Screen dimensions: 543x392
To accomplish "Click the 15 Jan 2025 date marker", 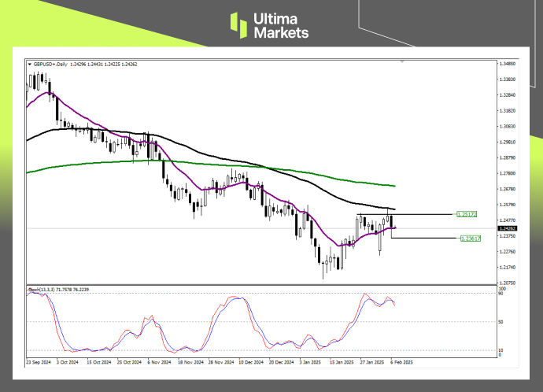I will tap(342, 362).
